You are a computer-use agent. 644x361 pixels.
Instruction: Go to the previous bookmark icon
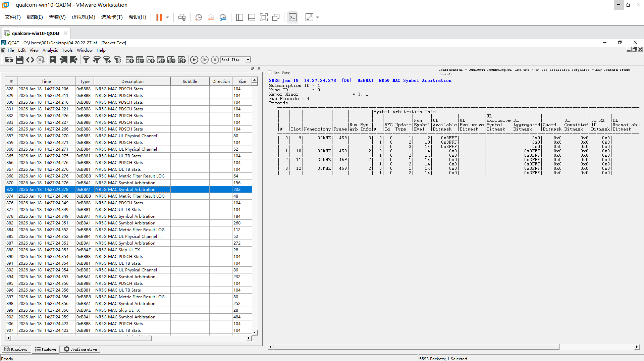(x=63, y=60)
